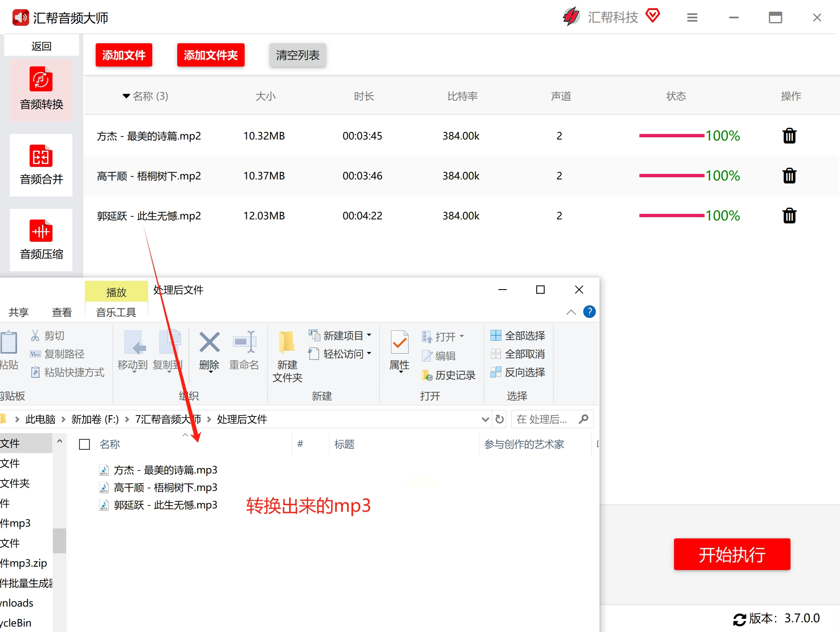840x632 pixels.
Task: Switch to the 音乐工具 ribbon tab
Action: (x=116, y=312)
